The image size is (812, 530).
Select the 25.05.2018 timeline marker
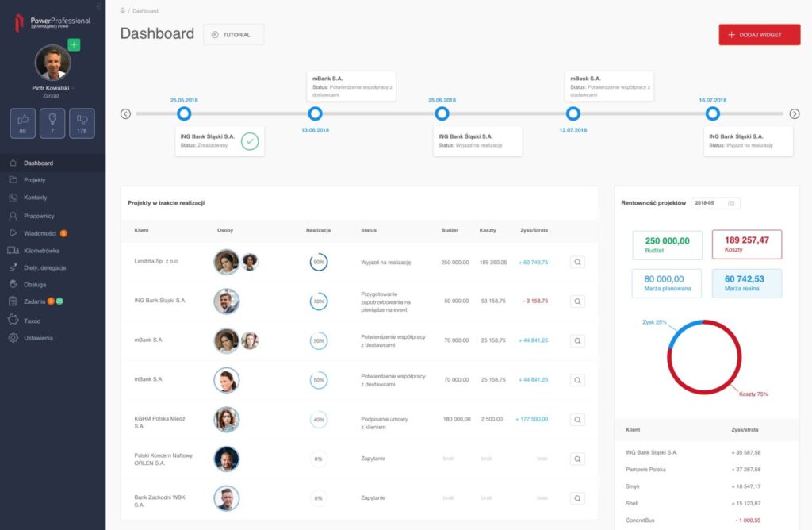point(184,113)
